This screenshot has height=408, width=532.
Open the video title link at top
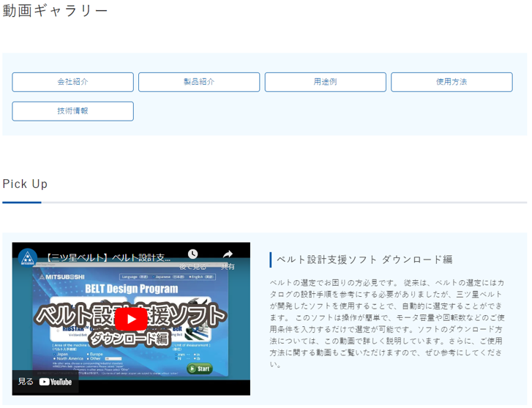point(108,258)
